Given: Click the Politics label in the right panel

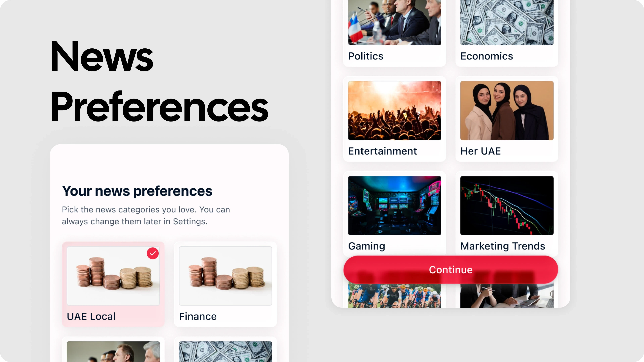Looking at the screenshot, I should tap(365, 56).
